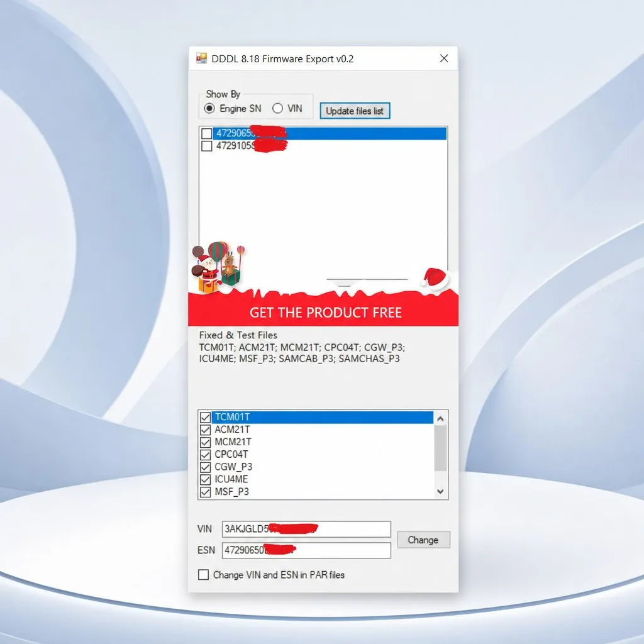Click the file list scrollbar thumb
Image resolution: width=644 pixels, height=644 pixels.
440,448
